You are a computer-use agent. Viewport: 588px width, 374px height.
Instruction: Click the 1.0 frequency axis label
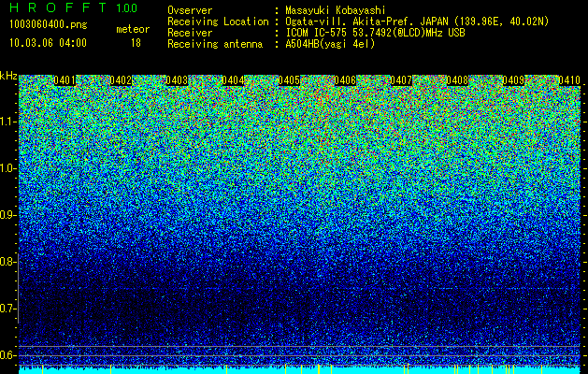click(7, 168)
